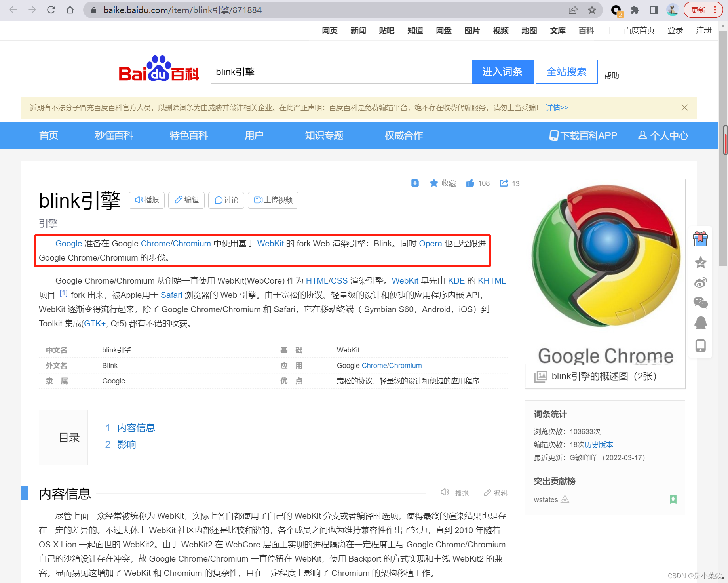Screen dimensions: 728x583
Task: Share to Weibo via sidebar icon
Action: pyautogui.click(x=700, y=282)
